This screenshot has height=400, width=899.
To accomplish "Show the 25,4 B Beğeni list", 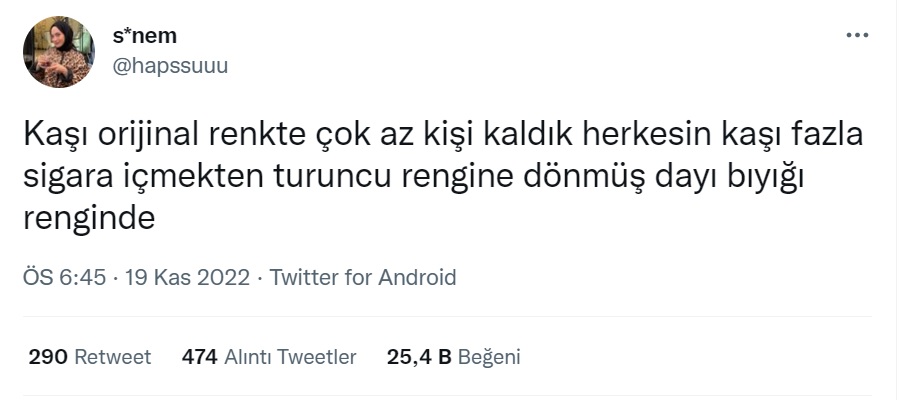I will click(454, 357).
